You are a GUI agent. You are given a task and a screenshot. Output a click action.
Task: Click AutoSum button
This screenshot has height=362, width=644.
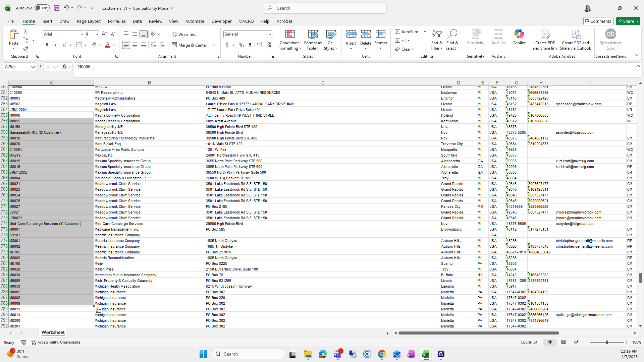407,32
